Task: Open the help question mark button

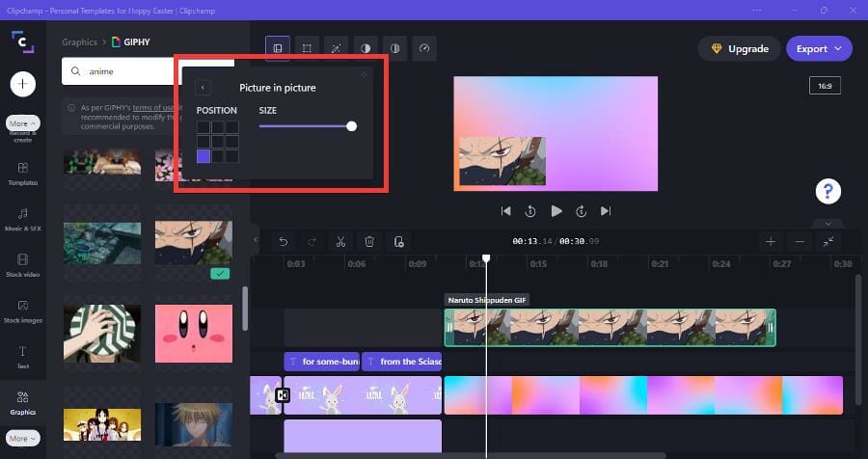Action: pyautogui.click(x=828, y=192)
